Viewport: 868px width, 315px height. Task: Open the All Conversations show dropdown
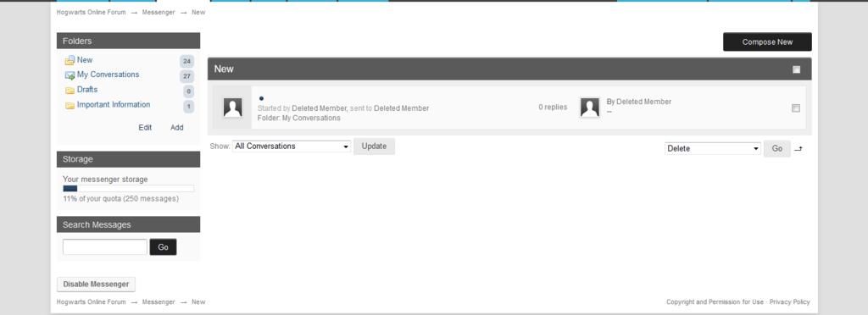[x=292, y=146]
